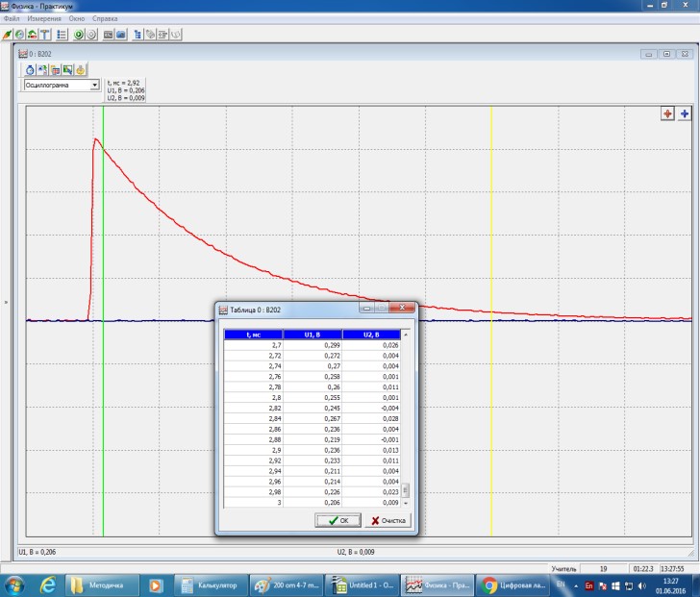Select the U1 cell 0,299
Viewport: 700px width, 597px height.
[312, 345]
